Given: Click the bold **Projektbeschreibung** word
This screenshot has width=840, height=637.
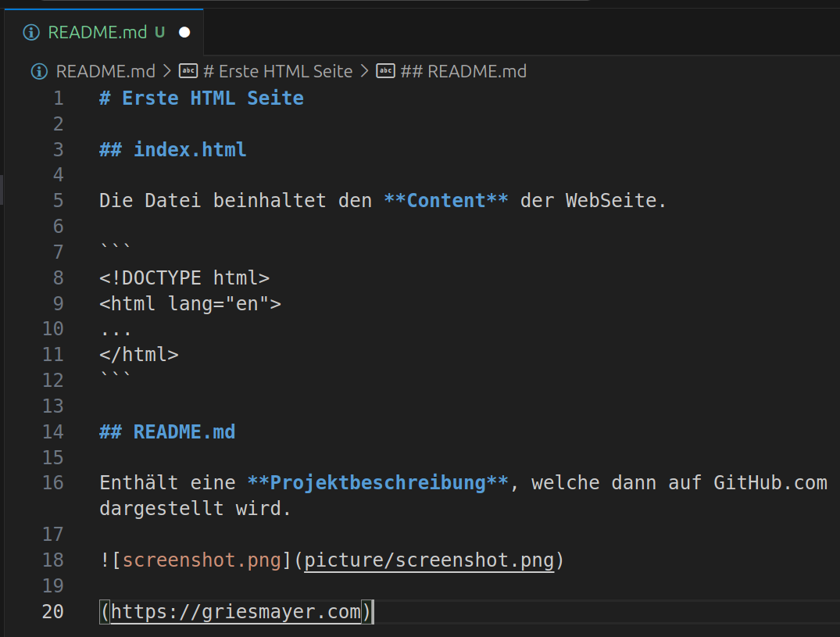Looking at the screenshot, I should click(x=377, y=483).
